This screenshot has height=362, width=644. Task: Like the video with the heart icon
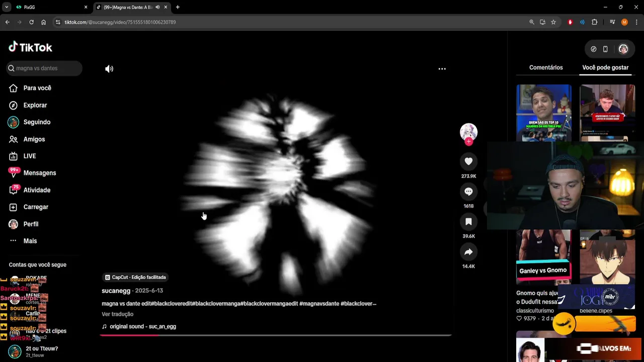tap(468, 161)
